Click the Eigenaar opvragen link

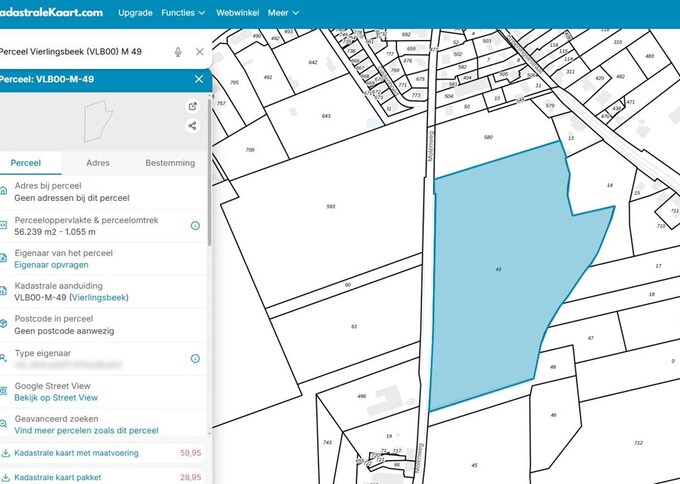coord(51,265)
